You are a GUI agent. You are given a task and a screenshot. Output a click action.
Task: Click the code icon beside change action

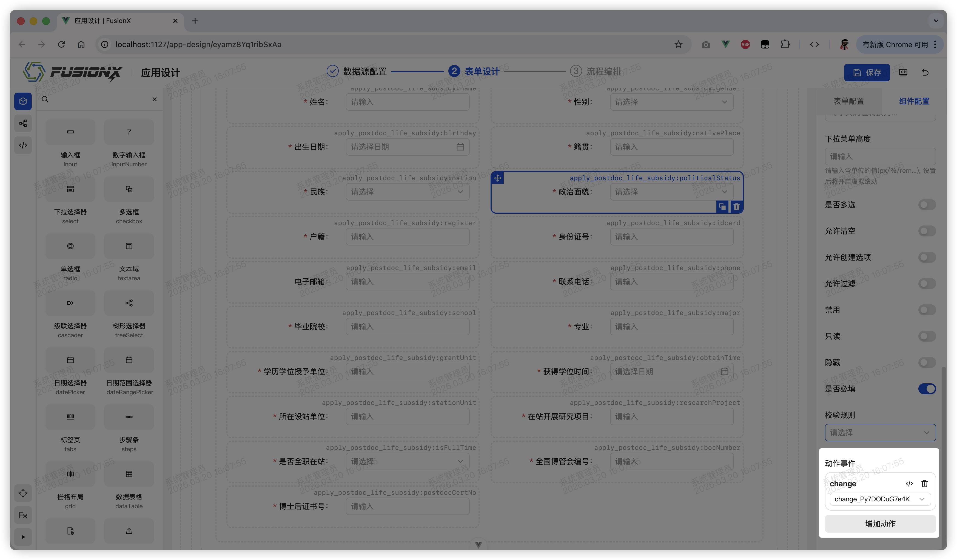909,483
